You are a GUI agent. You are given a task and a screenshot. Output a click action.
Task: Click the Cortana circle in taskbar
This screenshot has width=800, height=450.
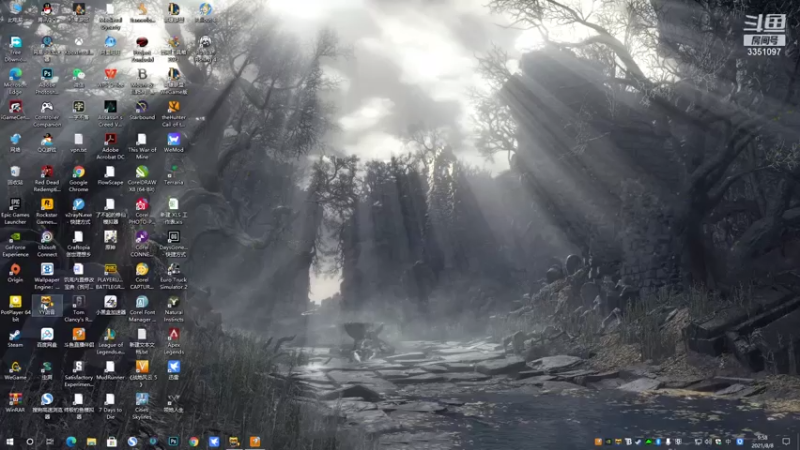tap(30, 441)
